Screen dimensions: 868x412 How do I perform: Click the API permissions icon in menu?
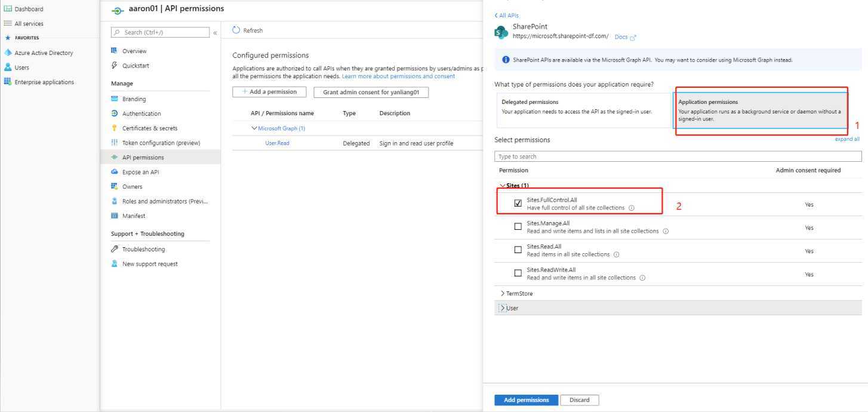(x=115, y=157)
